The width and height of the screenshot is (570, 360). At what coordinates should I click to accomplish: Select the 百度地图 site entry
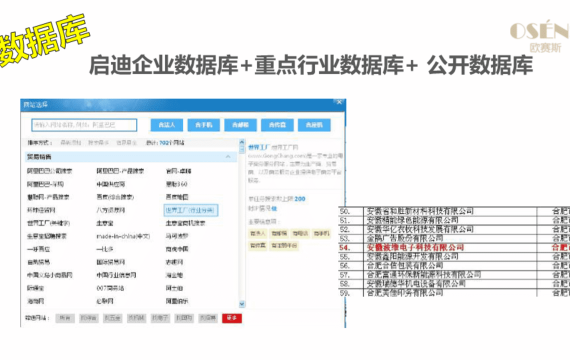click(177, 197)
